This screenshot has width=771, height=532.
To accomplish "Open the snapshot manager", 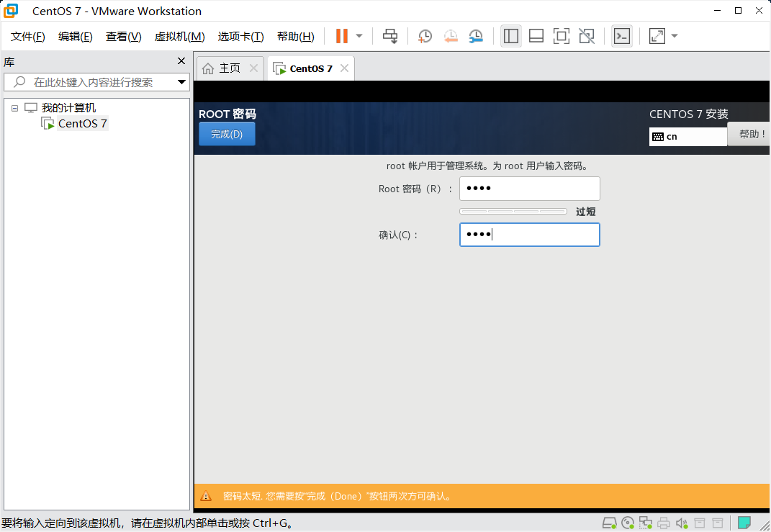I will pyautogui.click(x=475, y=36).
